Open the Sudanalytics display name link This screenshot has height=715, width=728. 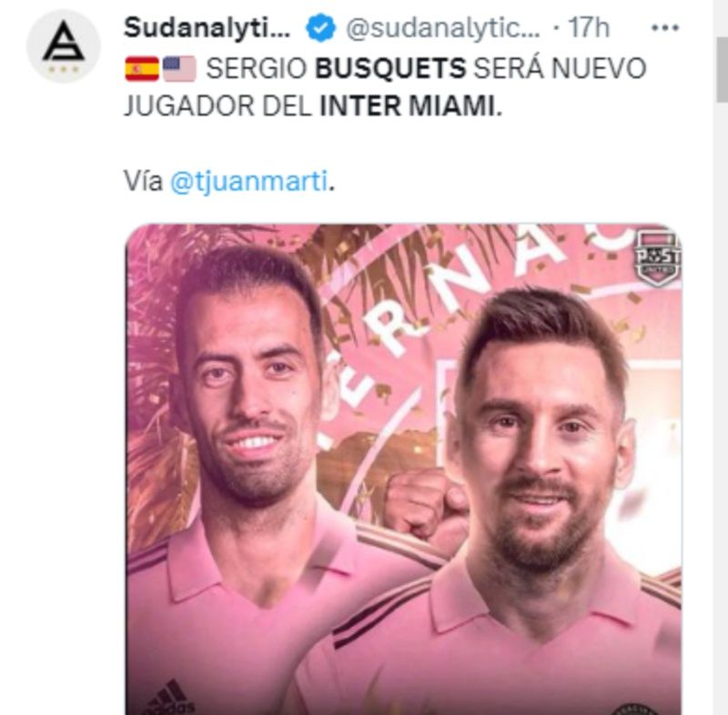coord(207,28)
